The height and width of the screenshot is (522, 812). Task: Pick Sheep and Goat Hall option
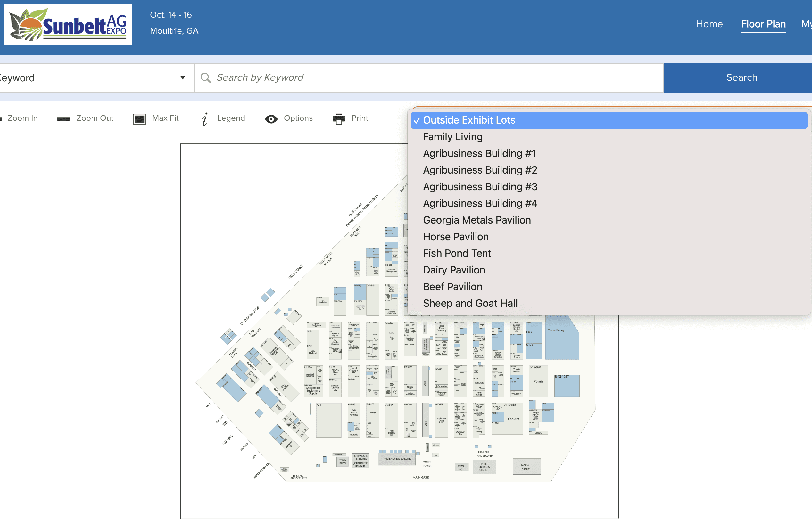click(470, 303)
